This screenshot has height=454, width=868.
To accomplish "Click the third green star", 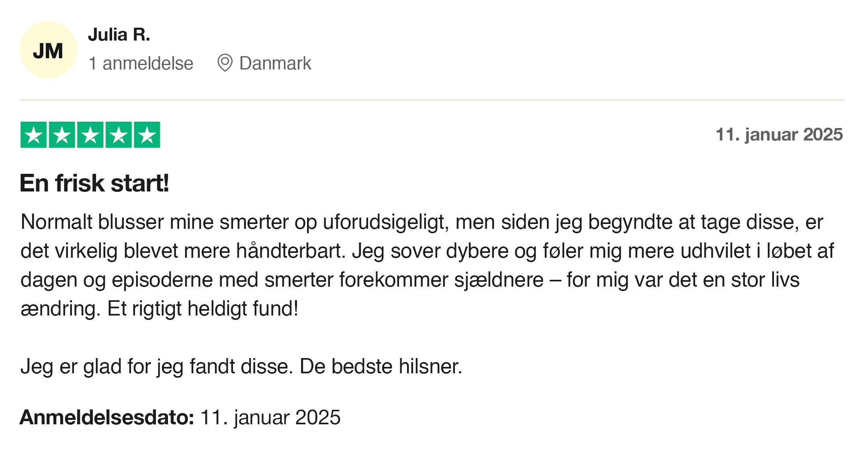I will [x=90, y=135].
